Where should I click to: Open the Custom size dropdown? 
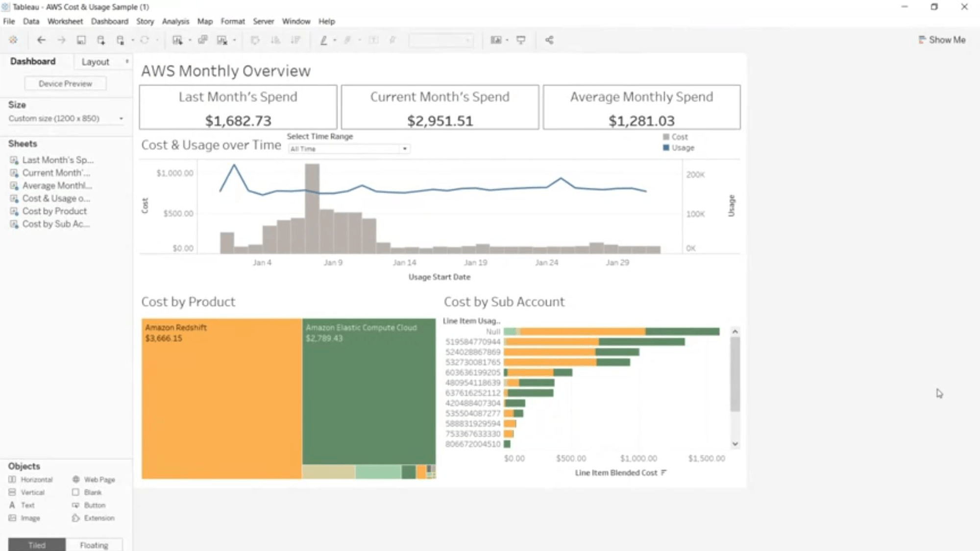(x=65, y=119)
